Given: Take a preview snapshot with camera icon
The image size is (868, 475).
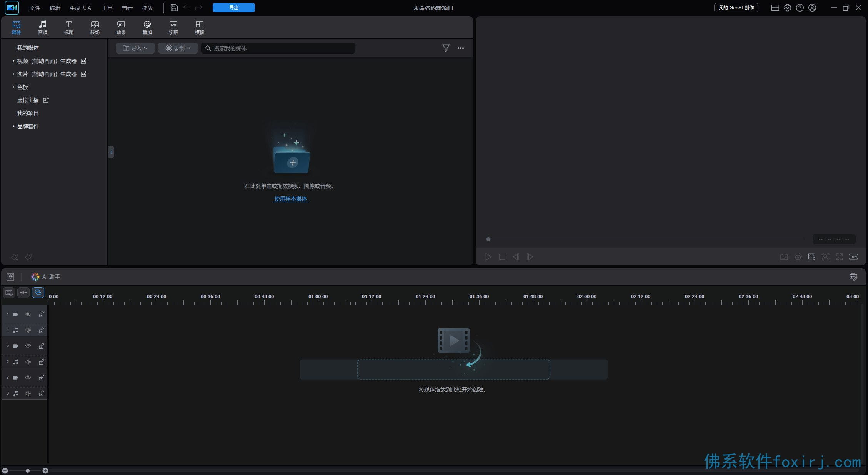Looking at the screenshot, I should 784,257.
